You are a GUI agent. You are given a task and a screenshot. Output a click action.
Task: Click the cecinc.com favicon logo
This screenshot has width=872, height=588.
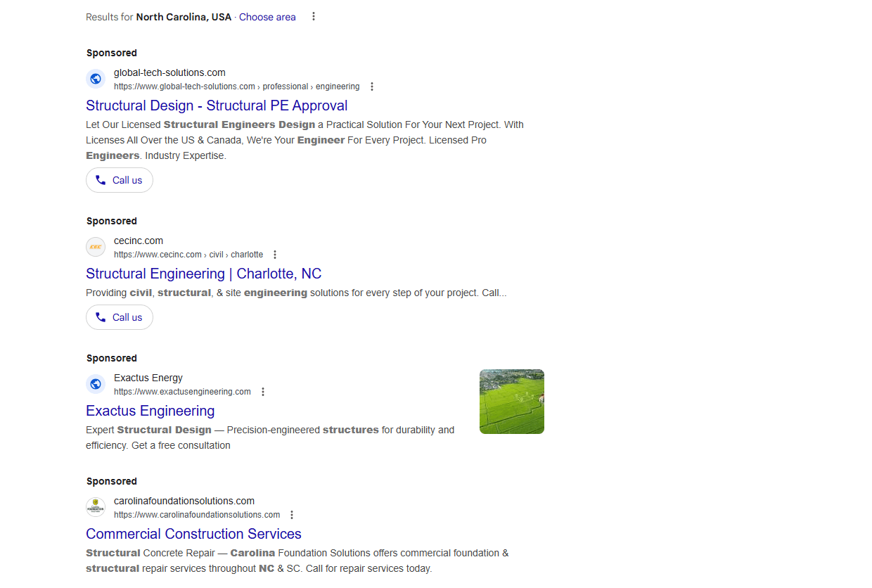point(96,247)
